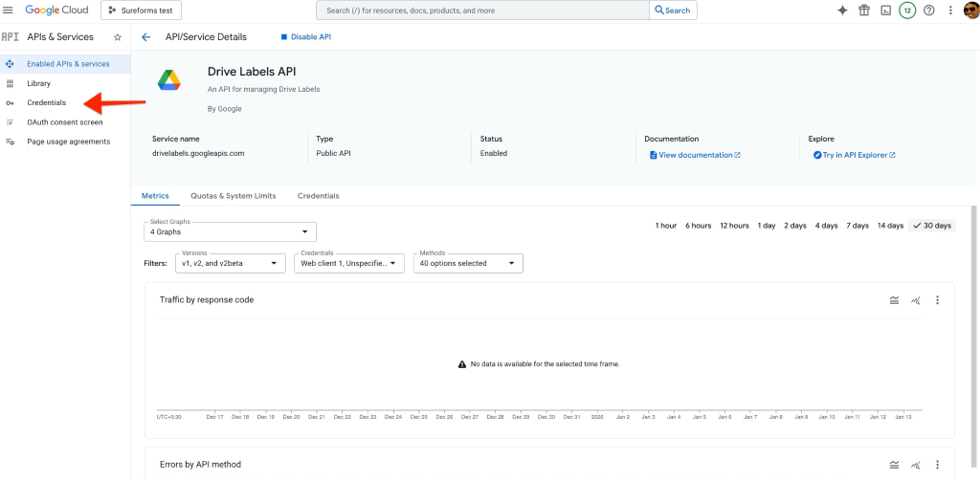Activate Cloud Shell terminal icon
The image size is (980, 480).
click(885, 10)
